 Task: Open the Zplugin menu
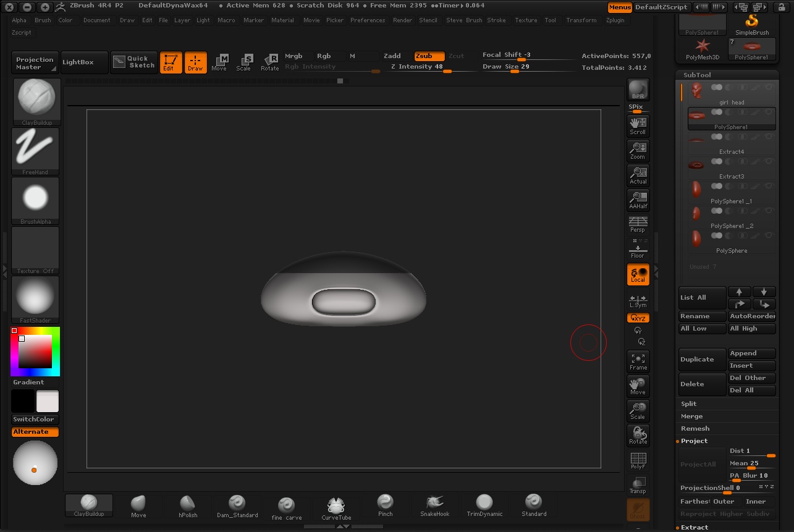click(x=615, y=20)
